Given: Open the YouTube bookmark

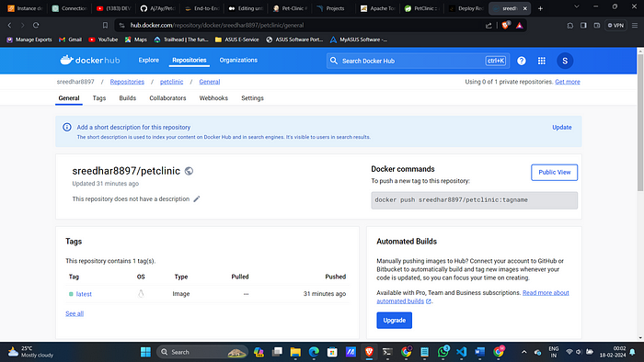Looking at the screenshot, I should [x=103, y=40].
